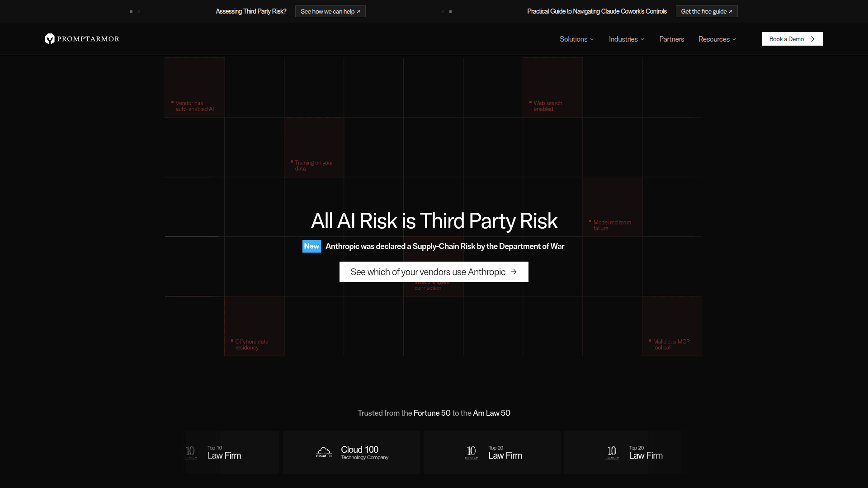Click the arrow icon in Book a Demo
868x488 pixels.
coord(812,39)
